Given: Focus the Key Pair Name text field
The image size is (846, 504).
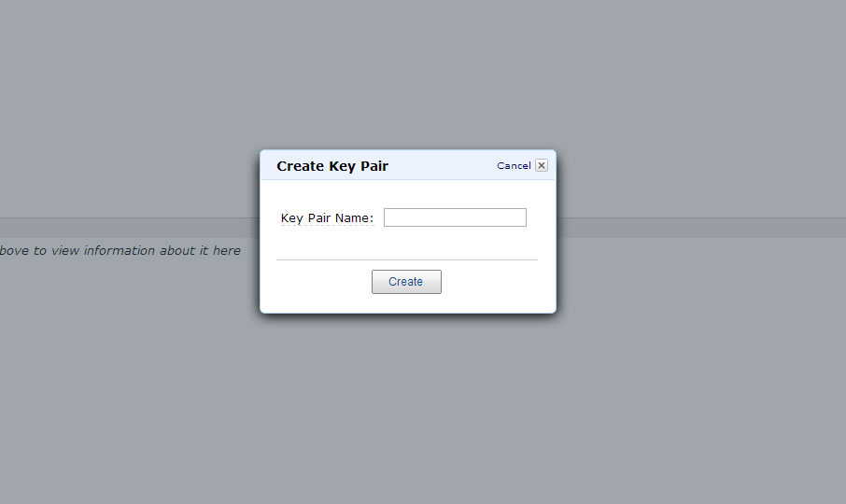Looking at the screenshot, I should tap(455, 217).
